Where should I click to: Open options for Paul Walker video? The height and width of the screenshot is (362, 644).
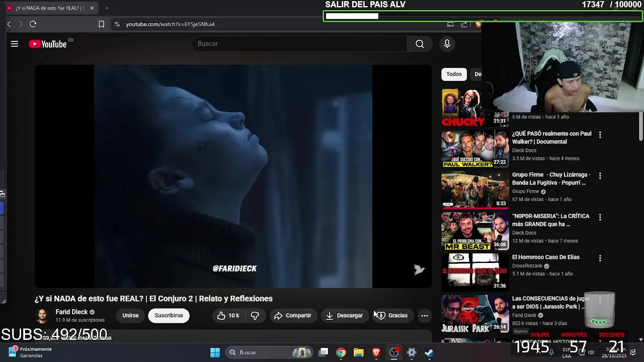pyautogui.click(x=600, y=134)
